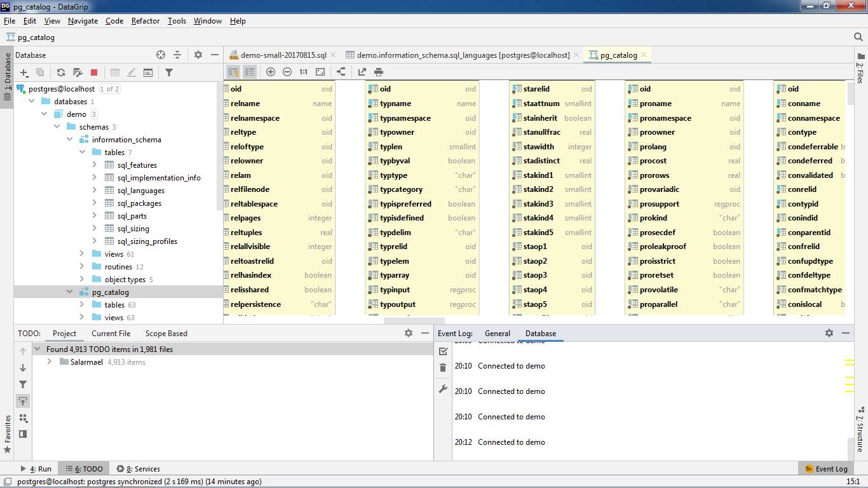Toggle the key columns view in the diagram toolbar
This screenshot has height=488, width=868.
(x=233, y=72)
